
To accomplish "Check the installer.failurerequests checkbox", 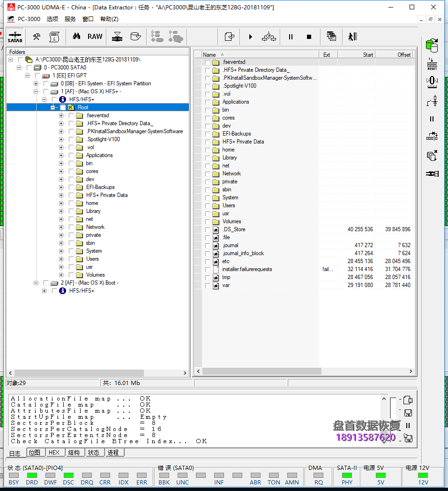I will pos(208,269).
